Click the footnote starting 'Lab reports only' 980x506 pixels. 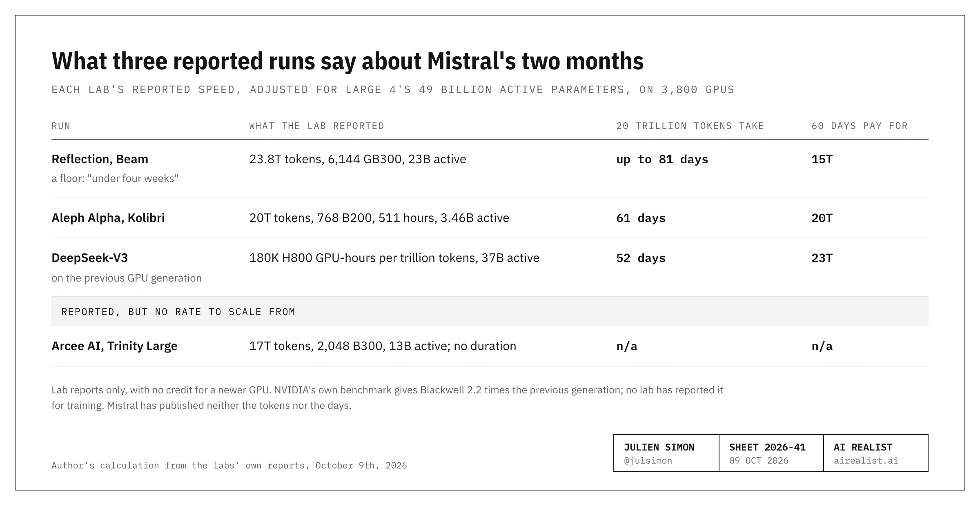[387, 398]
